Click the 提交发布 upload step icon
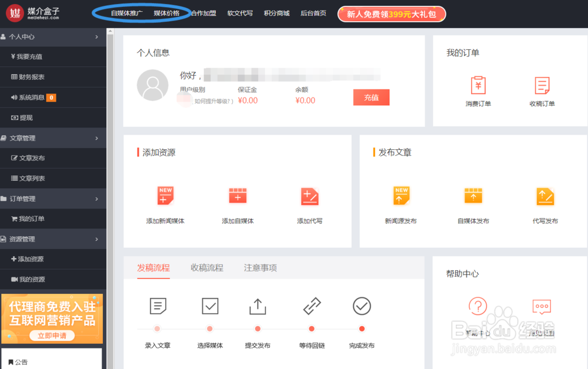 [x=258, y=306]
